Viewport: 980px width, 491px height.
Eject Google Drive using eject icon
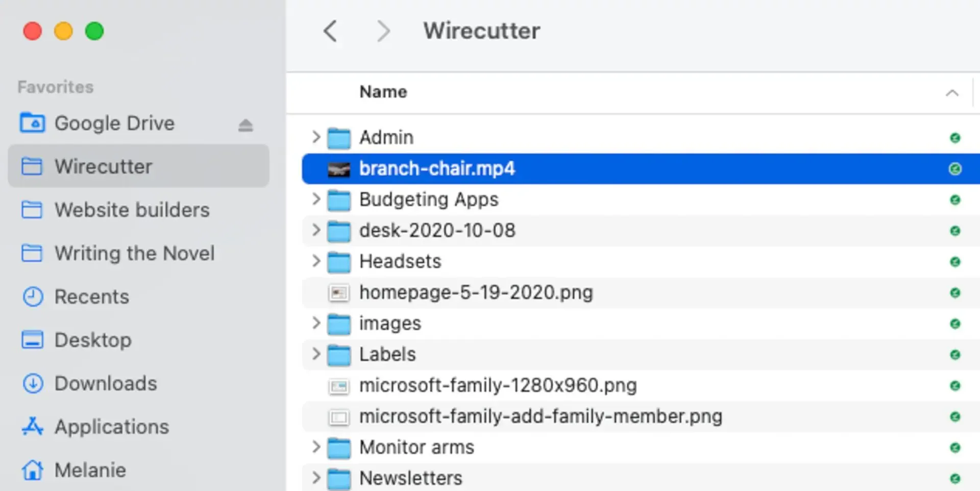coord(246,125)
